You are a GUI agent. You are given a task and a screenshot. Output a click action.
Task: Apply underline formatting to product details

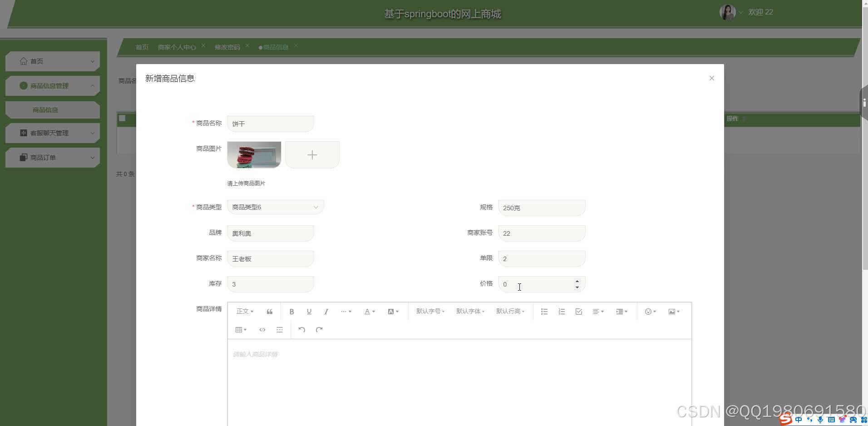point(309,311)
